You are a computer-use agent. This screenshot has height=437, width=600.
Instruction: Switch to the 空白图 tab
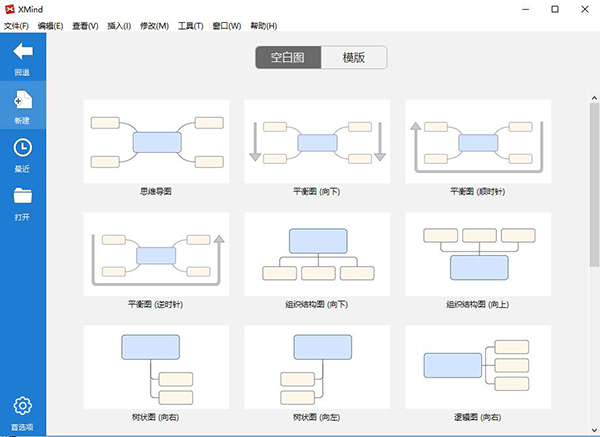coord(288,57)
